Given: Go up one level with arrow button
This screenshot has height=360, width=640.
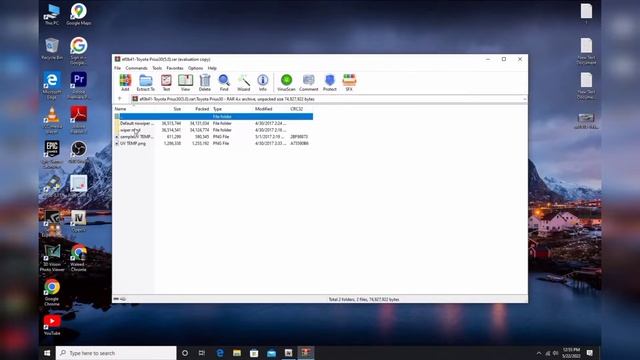Looking at the screenshot, I should [x=120, y=99].
